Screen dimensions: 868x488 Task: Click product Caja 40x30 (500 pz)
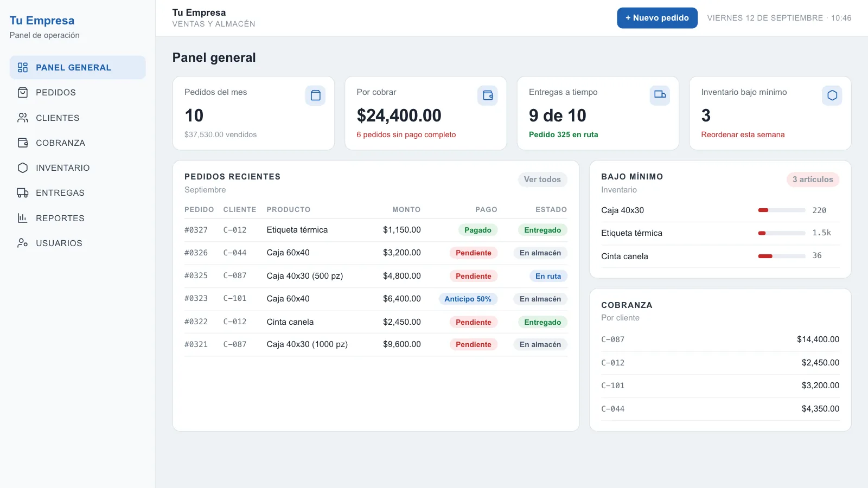coord(305,276)
